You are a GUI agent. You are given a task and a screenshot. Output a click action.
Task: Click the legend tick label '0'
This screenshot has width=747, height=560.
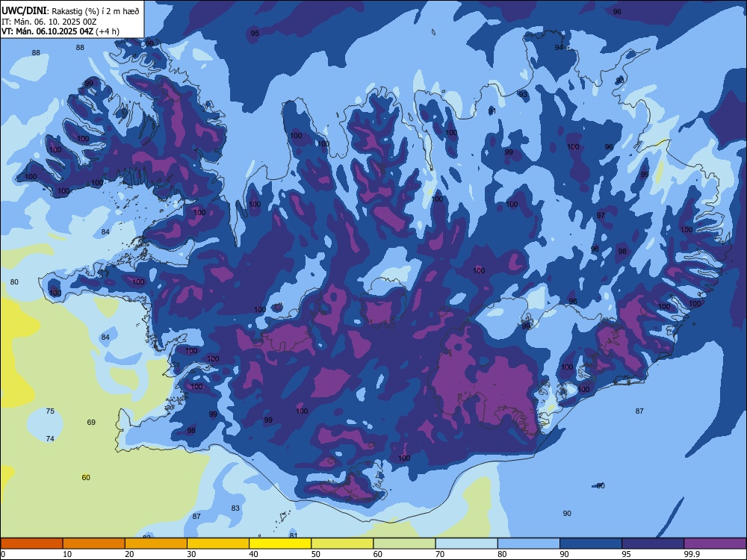click(2, 554)
